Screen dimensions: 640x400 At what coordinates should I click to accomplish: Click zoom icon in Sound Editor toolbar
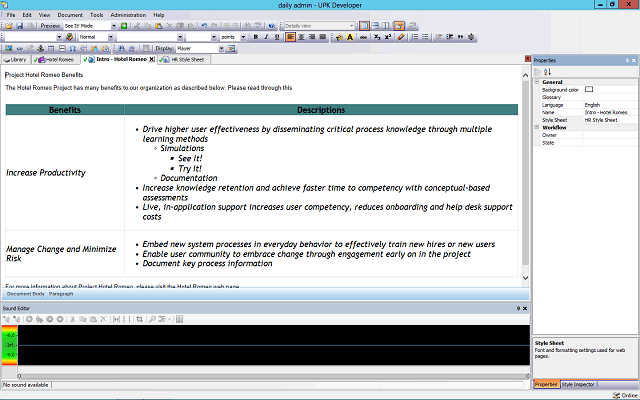[153, 319]
